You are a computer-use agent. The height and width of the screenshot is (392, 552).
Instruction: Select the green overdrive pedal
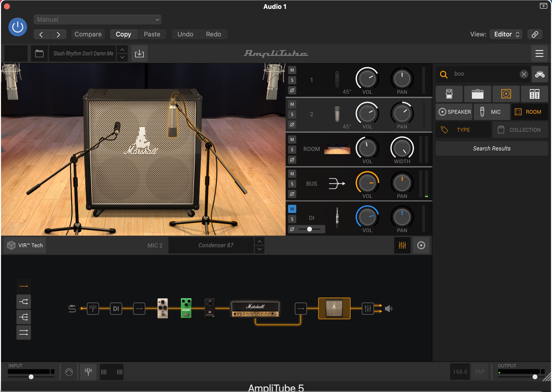[186, 308]
